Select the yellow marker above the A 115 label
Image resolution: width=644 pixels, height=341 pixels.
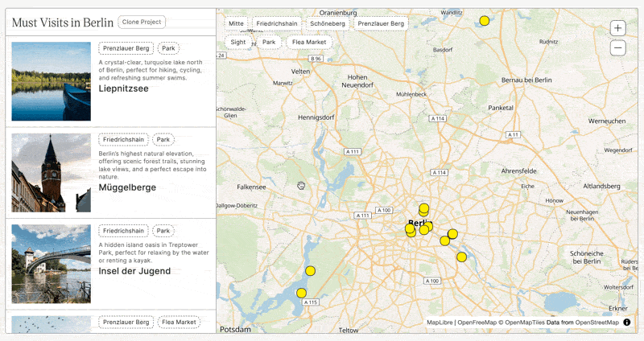pyautogui.click(x=301, y=293)
